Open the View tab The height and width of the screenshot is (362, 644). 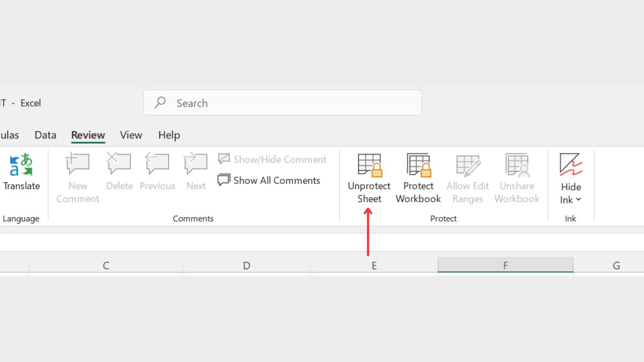[131, 135]
